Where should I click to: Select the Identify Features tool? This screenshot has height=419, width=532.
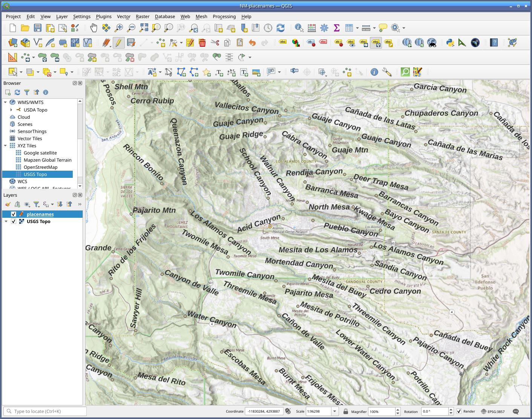(x=299, y=28)
